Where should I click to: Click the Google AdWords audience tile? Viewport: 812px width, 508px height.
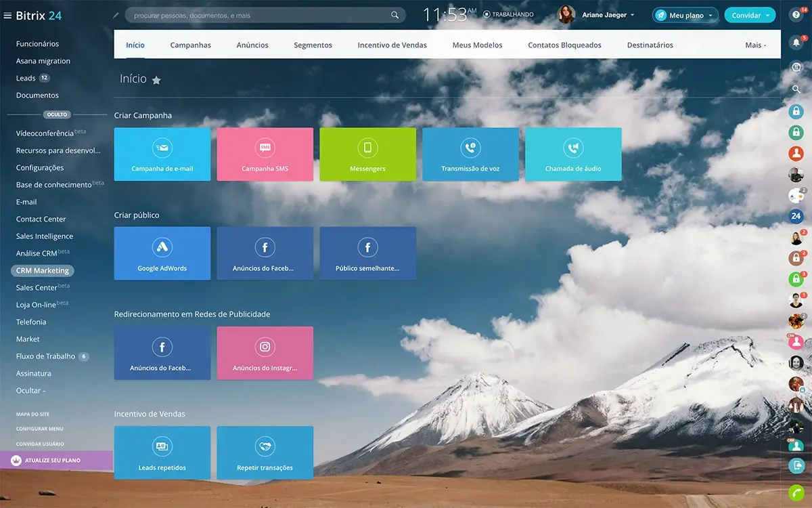tap(162, 253)
